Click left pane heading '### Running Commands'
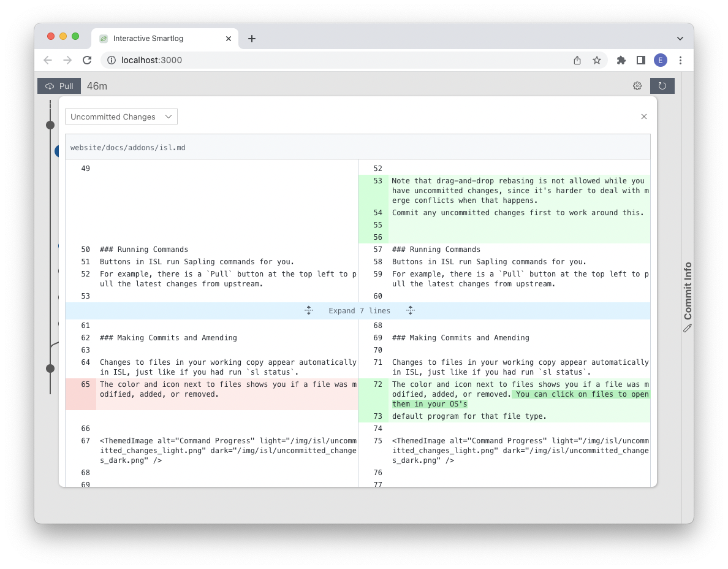 144,250
